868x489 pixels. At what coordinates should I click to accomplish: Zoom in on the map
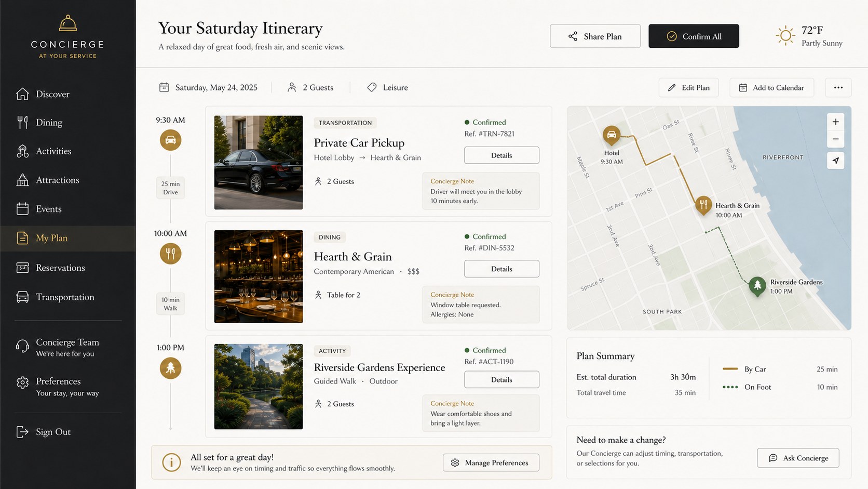coord(835,122)
